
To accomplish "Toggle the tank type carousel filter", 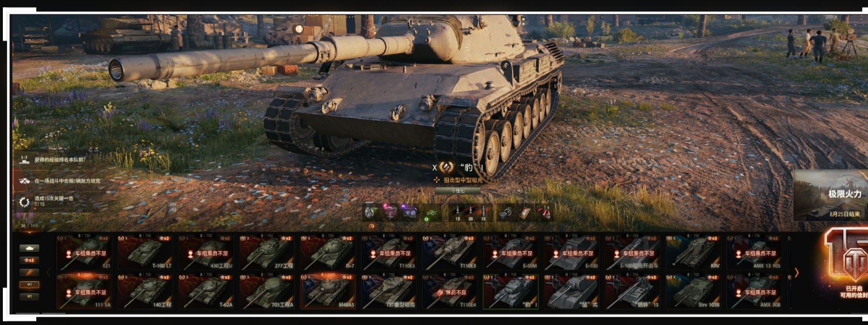I will [30, 248].
